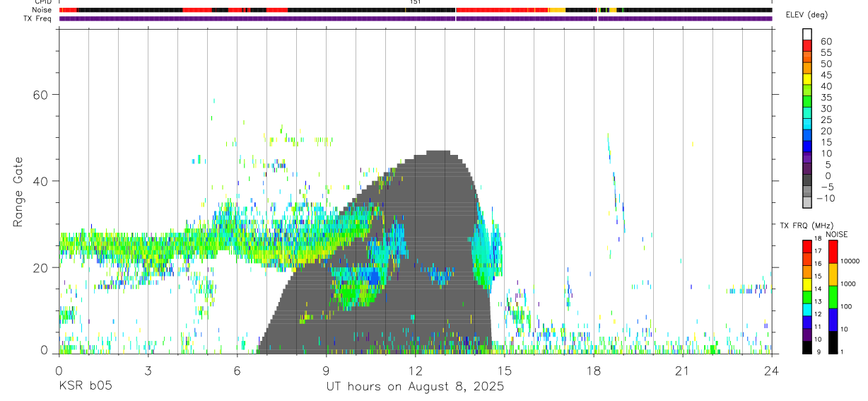Click the '30' value in the ELEV legend
This screenshot has width=868, height=401.
(826, 109)
